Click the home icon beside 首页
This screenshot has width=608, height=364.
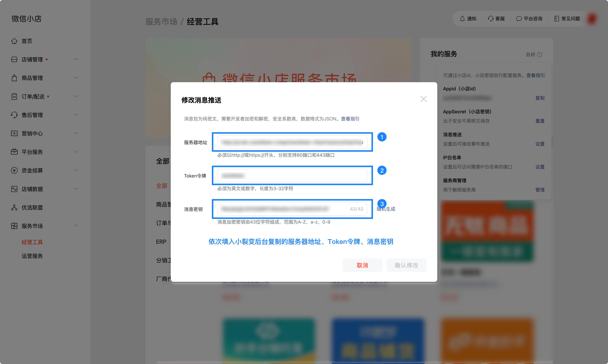pyautogui.click(x=14, y=41)
